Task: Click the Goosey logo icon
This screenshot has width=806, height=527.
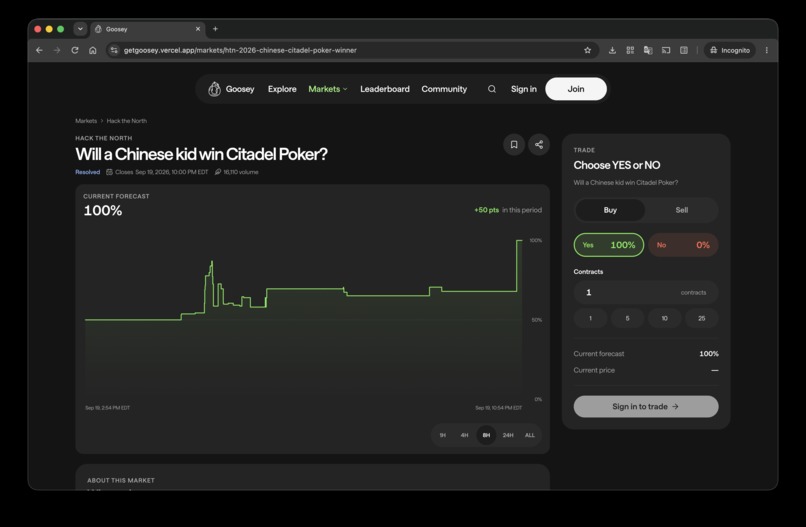Action: (x=214, y=89)
